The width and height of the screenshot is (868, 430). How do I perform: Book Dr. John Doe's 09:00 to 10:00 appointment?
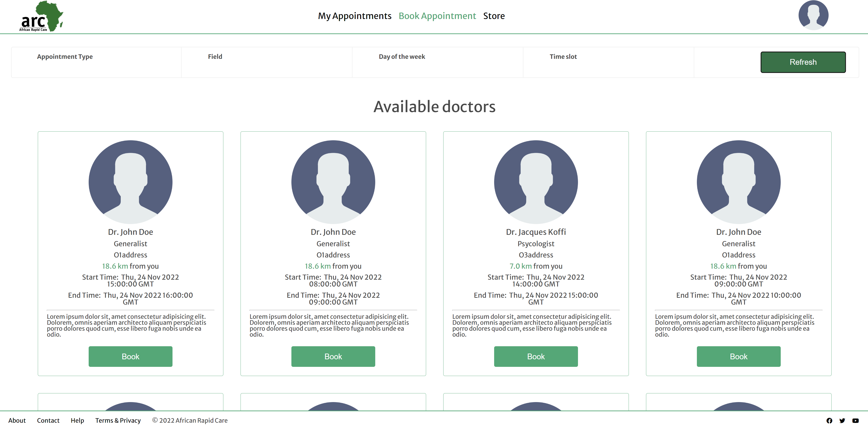(739, 357)
